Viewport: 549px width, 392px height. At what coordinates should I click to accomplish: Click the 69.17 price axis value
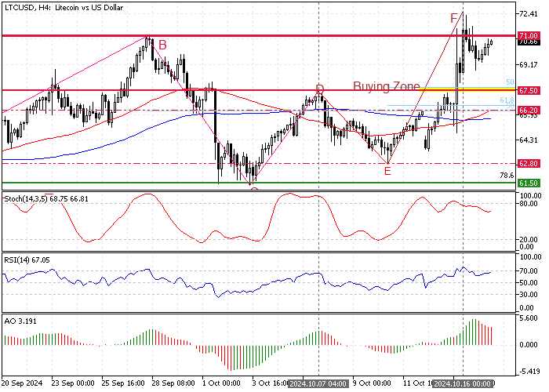tap(529, 65)
